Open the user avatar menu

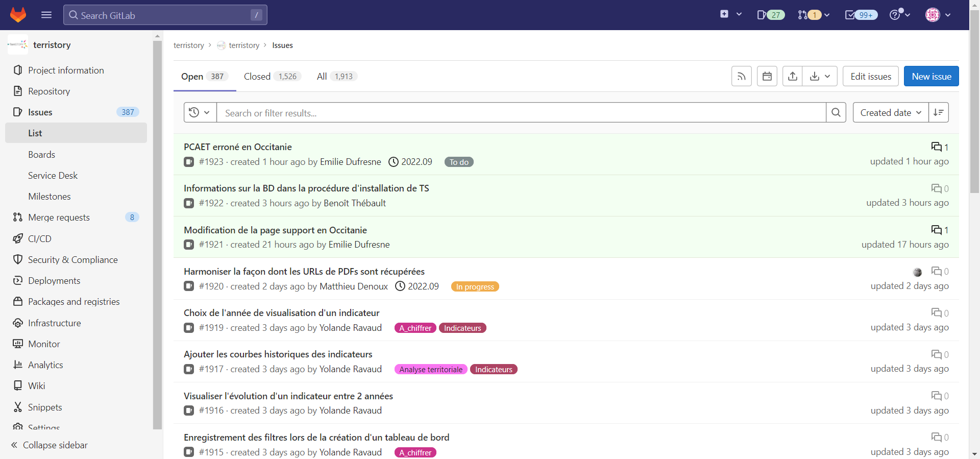tap(938, 15)
